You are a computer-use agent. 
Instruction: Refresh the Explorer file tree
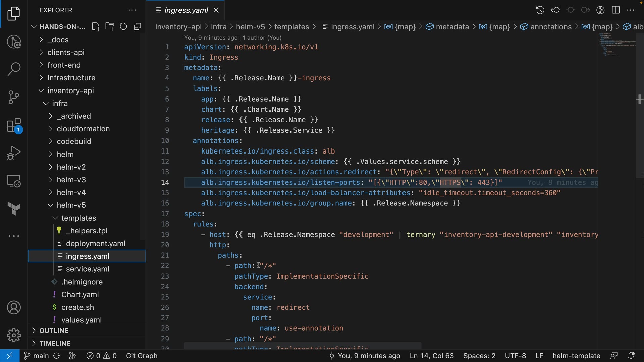point(123,27)
